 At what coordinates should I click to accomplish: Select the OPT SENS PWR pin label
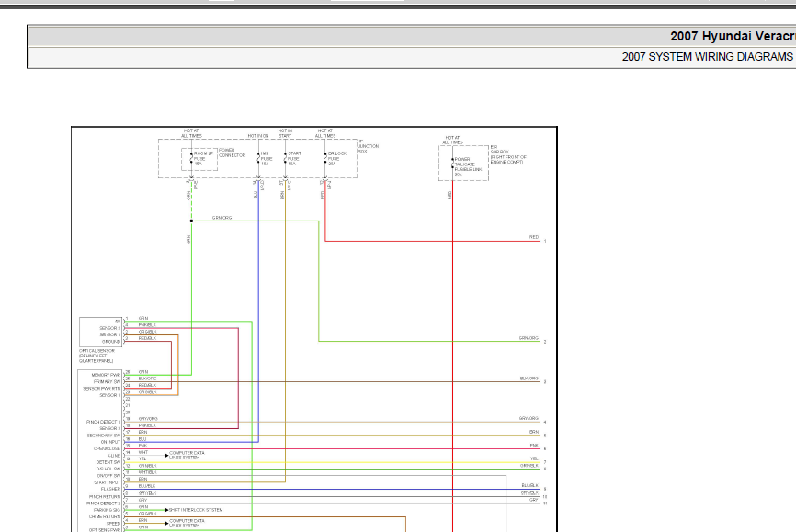[105, 530]
